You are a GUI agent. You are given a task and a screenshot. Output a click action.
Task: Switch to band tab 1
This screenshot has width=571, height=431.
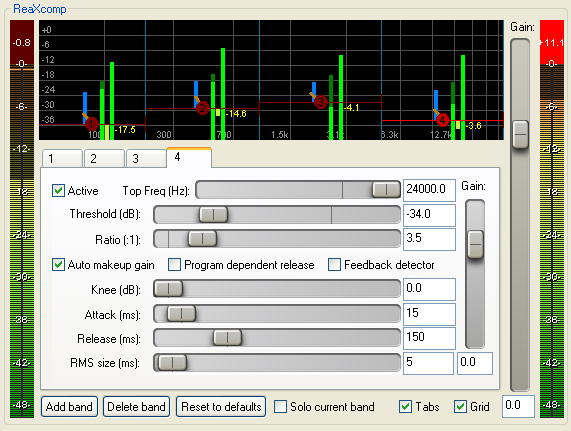coord(62,158)
